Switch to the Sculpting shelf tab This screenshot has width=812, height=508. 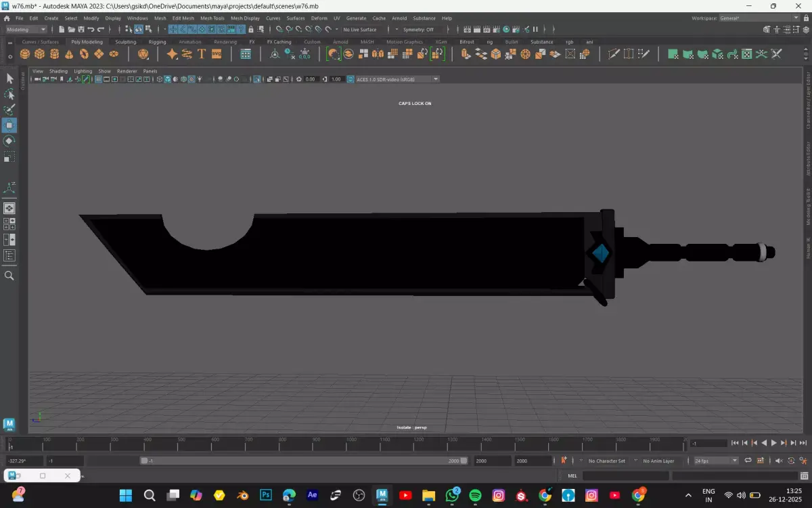tap(126, 42)
